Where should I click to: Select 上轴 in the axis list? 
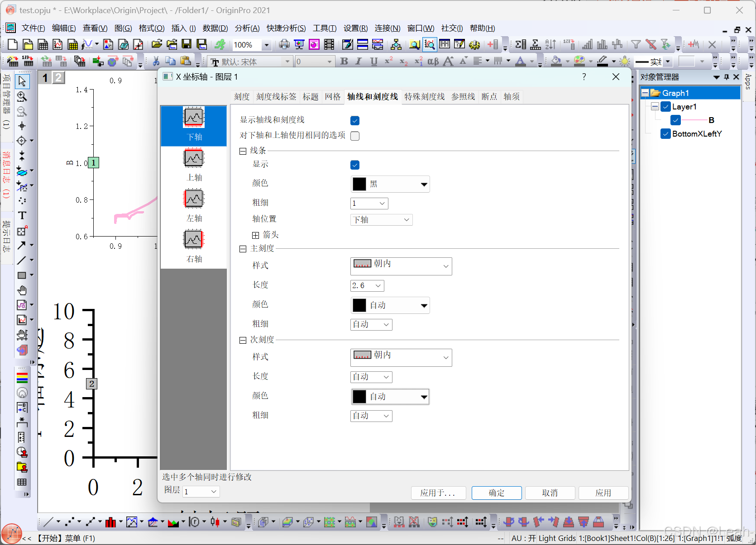(x=194, y=165)
